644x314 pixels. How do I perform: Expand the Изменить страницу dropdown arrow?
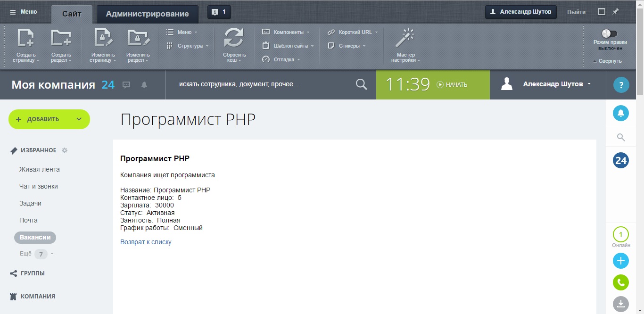coord(114,61)
